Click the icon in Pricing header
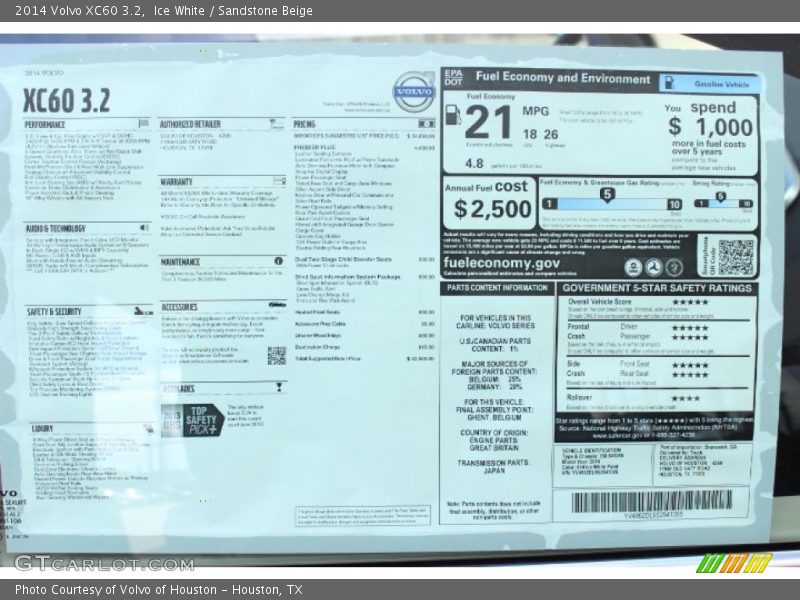The width and height of the screenshot is (800, 600). (427, 123)
